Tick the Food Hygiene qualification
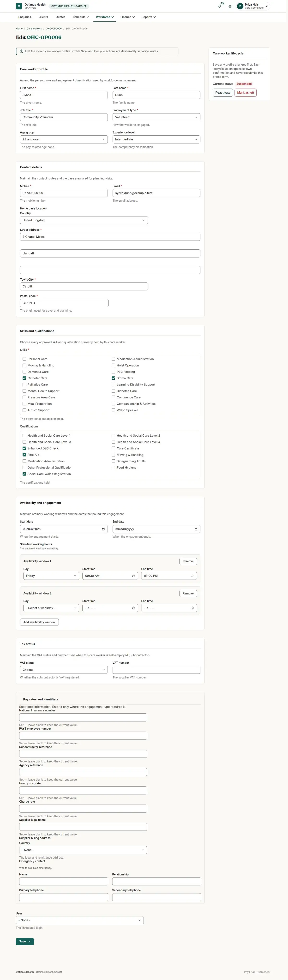This screenshot has width=288, height=980. [x=113, y=468]
